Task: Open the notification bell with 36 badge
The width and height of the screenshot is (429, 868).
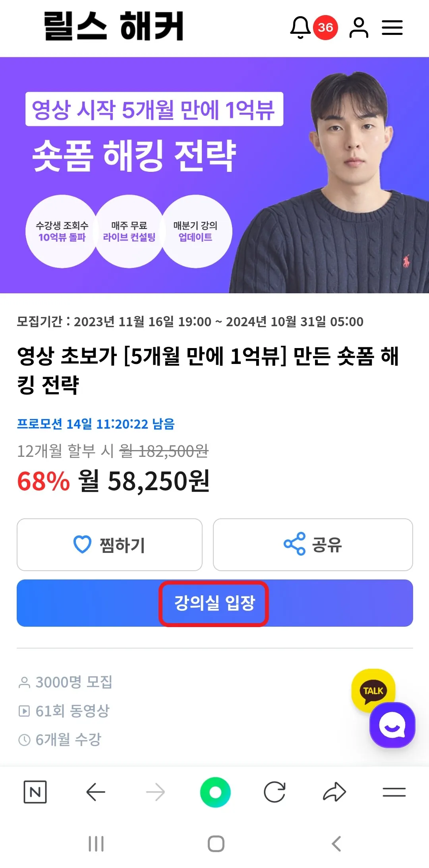Action: 313,27
